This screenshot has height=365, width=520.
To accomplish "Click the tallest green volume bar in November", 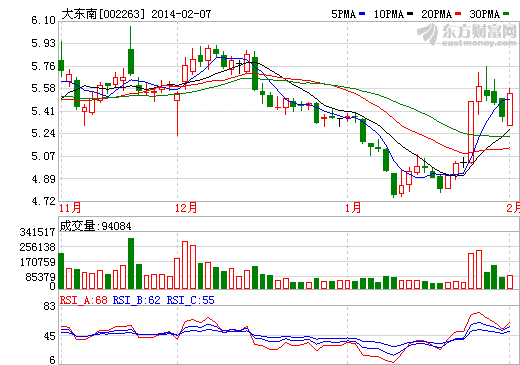I will [x=131, y=263].
